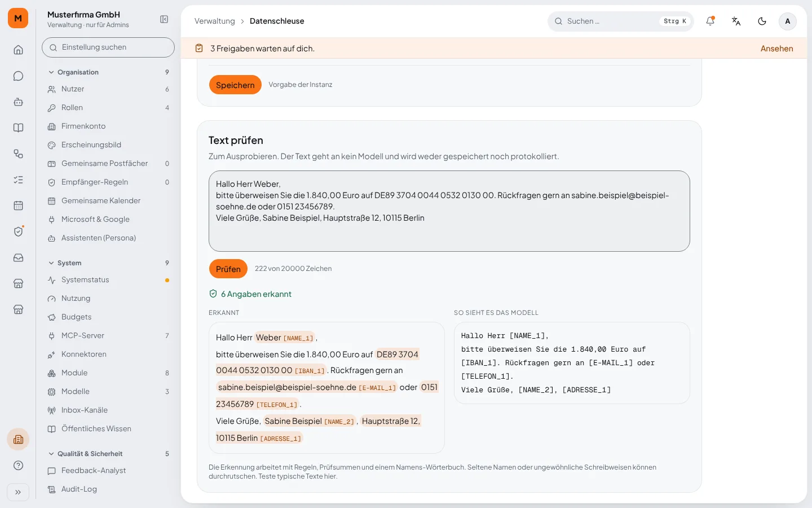Collapse the Organisation section
The height and width of the screenshot is (508, 812).
108,72
